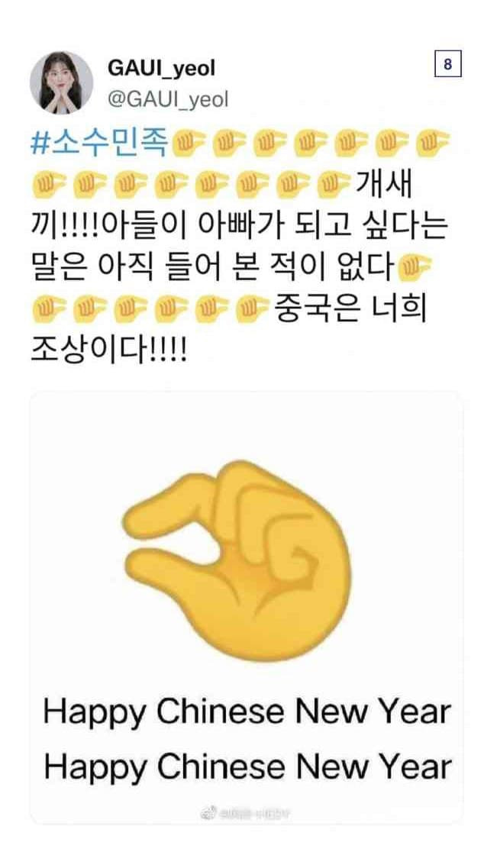484x868 pixels.
Task: Click the Weibo logo watermark under image
Action: pyautogui.click(x=207, y=813)
